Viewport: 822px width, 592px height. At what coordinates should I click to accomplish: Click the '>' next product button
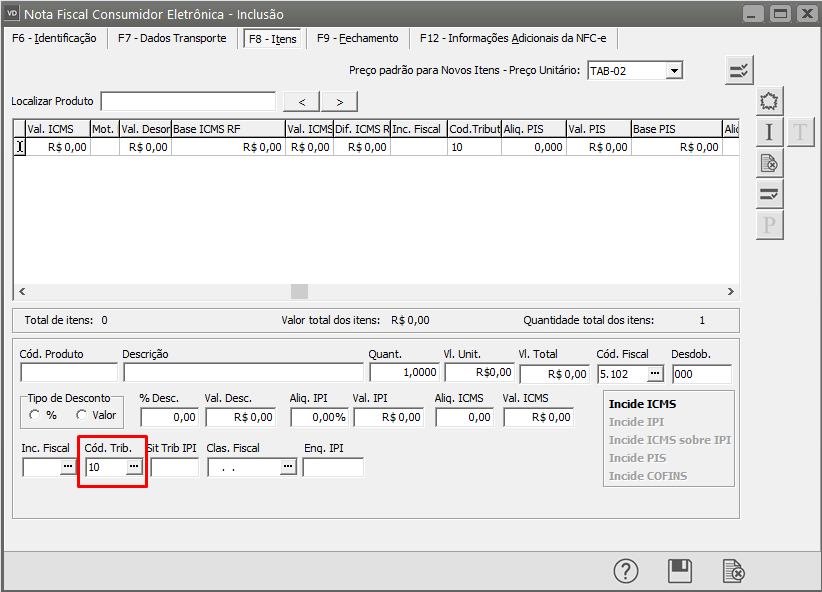(339, 101)
